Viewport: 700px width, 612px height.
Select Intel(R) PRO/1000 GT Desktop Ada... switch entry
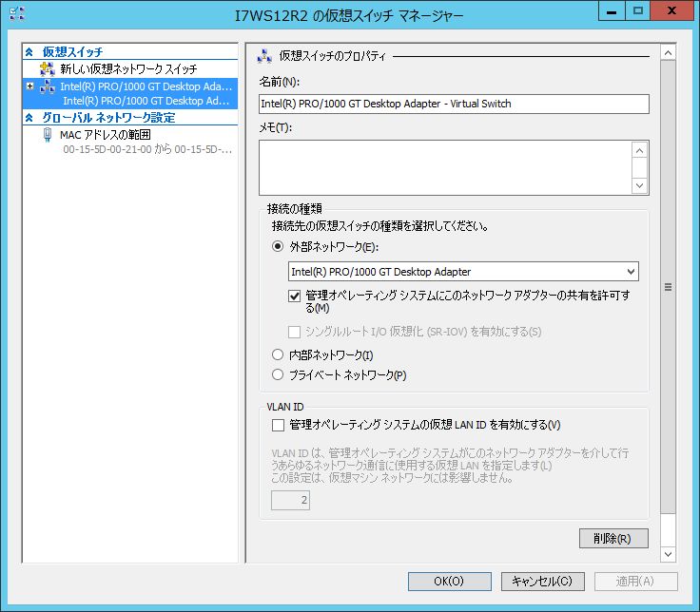[146, 86]
